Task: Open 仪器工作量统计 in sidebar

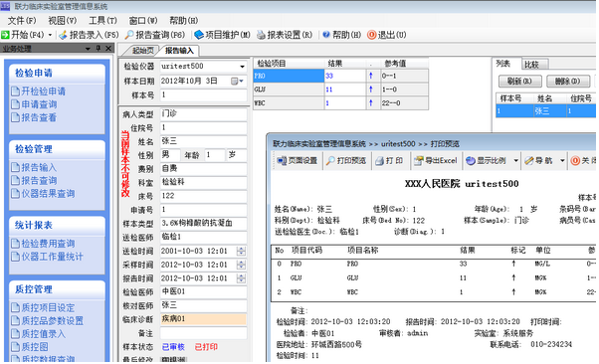Action: click(47, 257)
